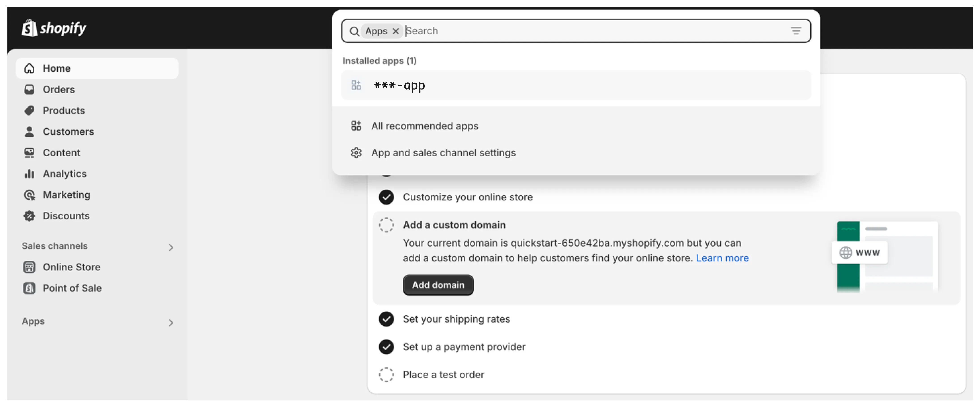Image resolution: width=980 pixels, height=407 pixels.
Task: Click the Point of Sale icon
Action: point(29,288)
